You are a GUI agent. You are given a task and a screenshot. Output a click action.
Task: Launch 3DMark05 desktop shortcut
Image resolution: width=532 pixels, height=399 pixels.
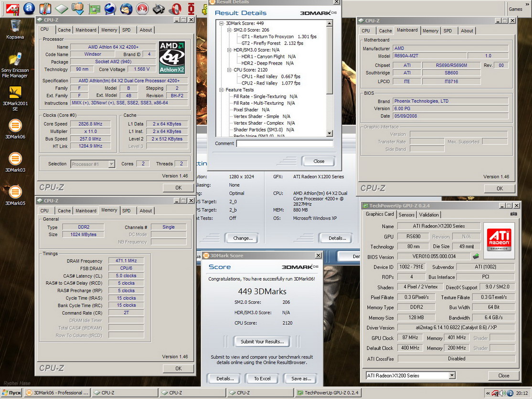pos(15,195)
